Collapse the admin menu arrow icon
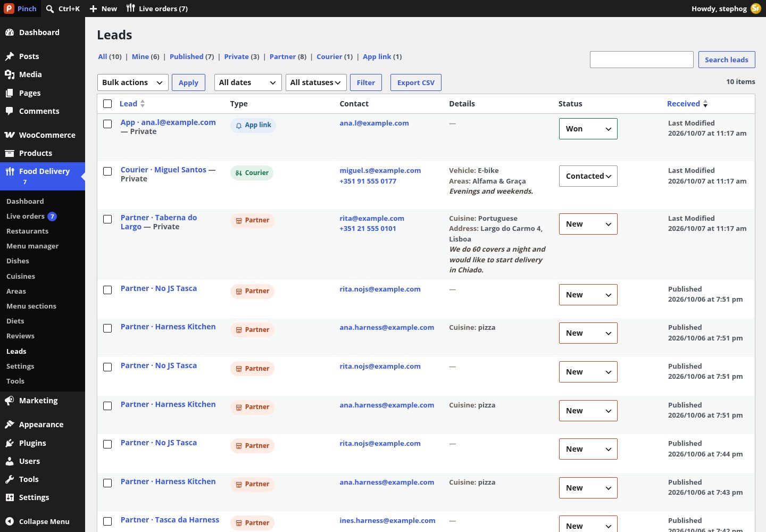 click(10, 521)
